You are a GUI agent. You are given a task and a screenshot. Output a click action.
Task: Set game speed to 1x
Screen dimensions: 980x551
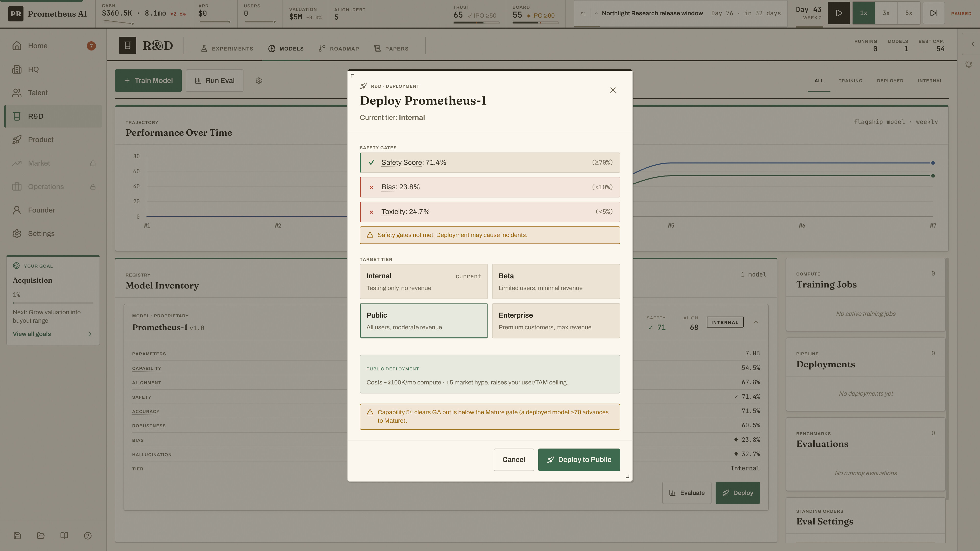click(x=864, y=13)
